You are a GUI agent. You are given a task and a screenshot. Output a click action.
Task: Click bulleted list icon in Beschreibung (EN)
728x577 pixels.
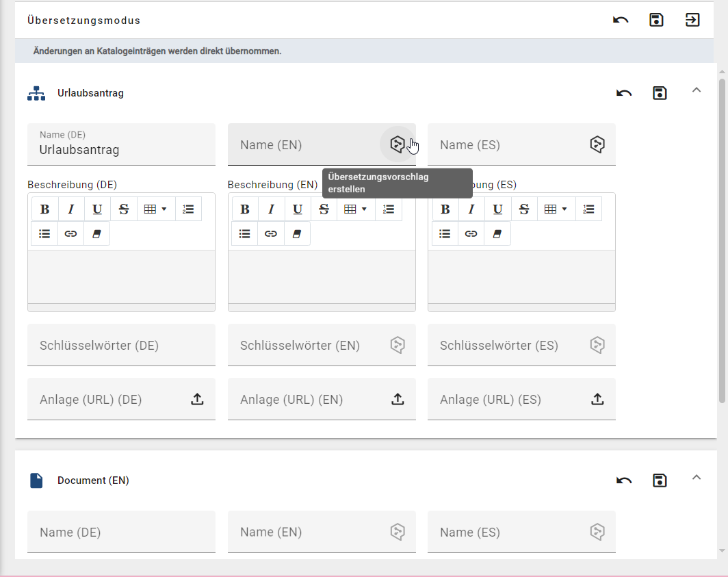point(244,233)
